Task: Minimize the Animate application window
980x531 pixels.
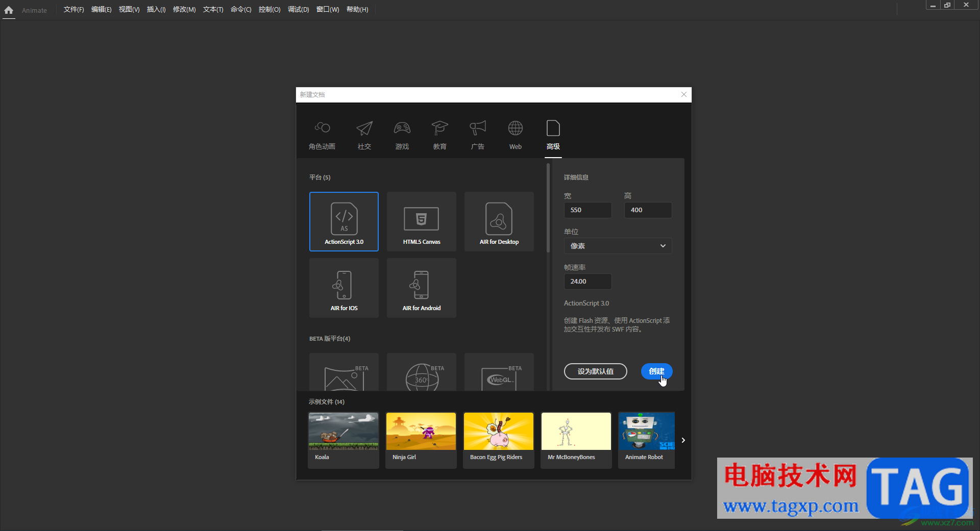Action: pyautogui.click(x=933, y=5)
